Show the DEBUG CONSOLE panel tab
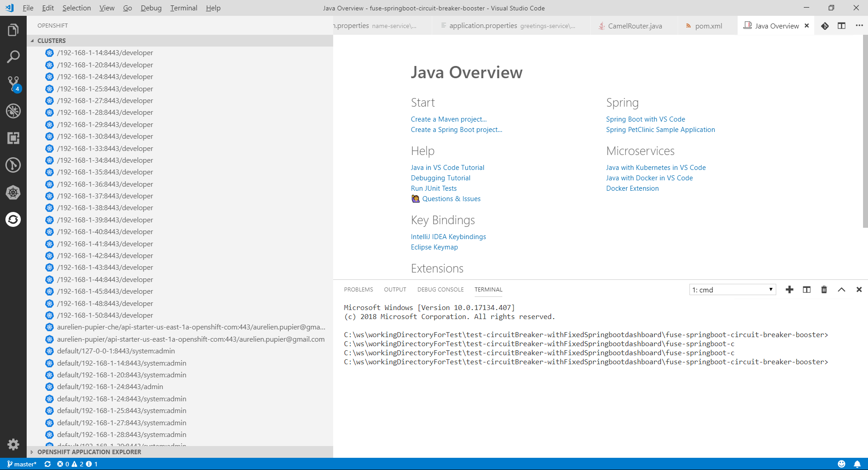Image resolution: width=868 pixels, height=470 pixels. (x=440, y=290)
